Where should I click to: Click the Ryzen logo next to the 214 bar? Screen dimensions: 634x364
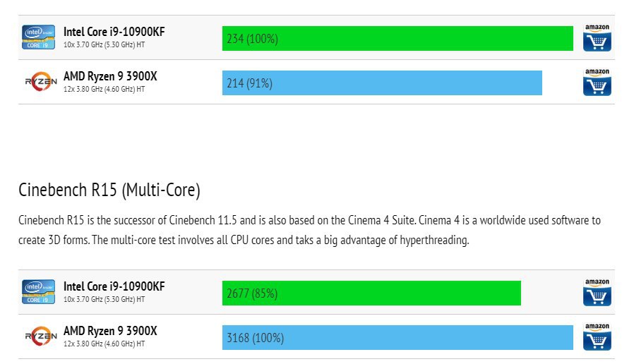40,82
